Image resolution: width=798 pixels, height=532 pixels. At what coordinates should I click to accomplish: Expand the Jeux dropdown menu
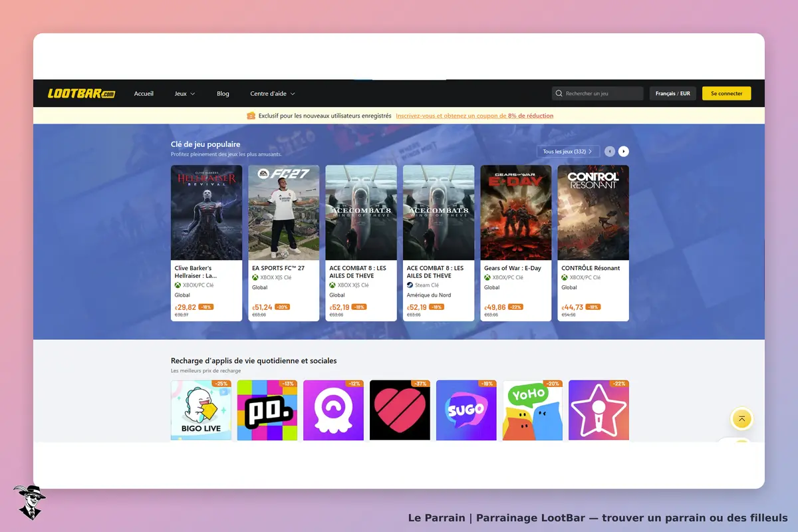coord(185,94)
